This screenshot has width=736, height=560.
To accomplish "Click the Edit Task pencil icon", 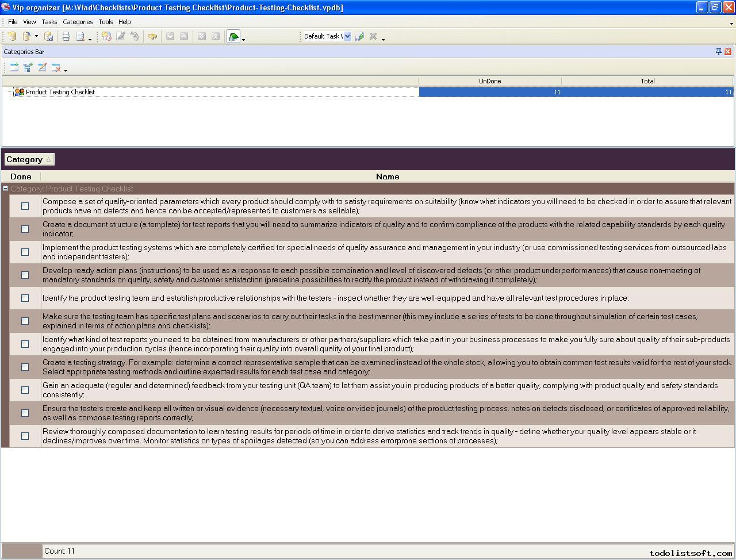I will click(x=121, y=36).
